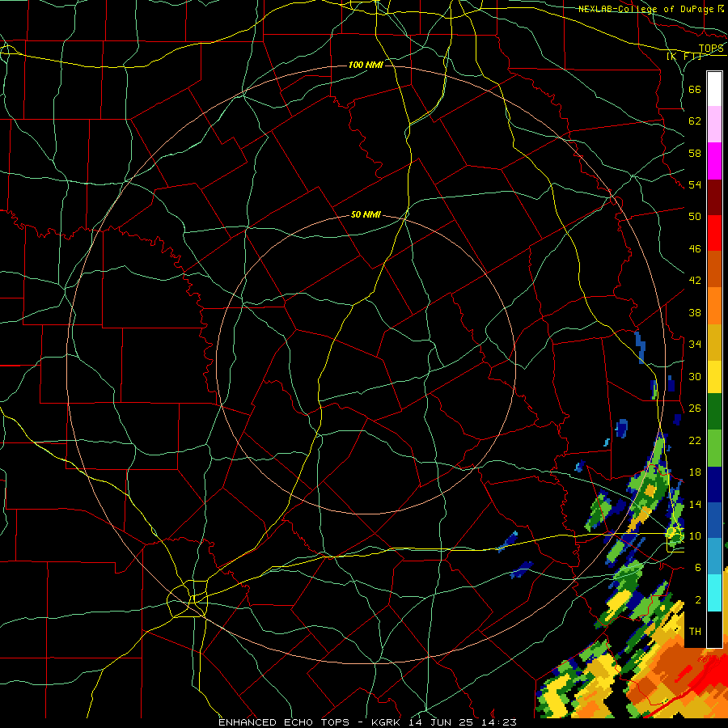Screen dimensions: 728x728
Task: Click the black TH threshold swatch
Action: [714, 629]
